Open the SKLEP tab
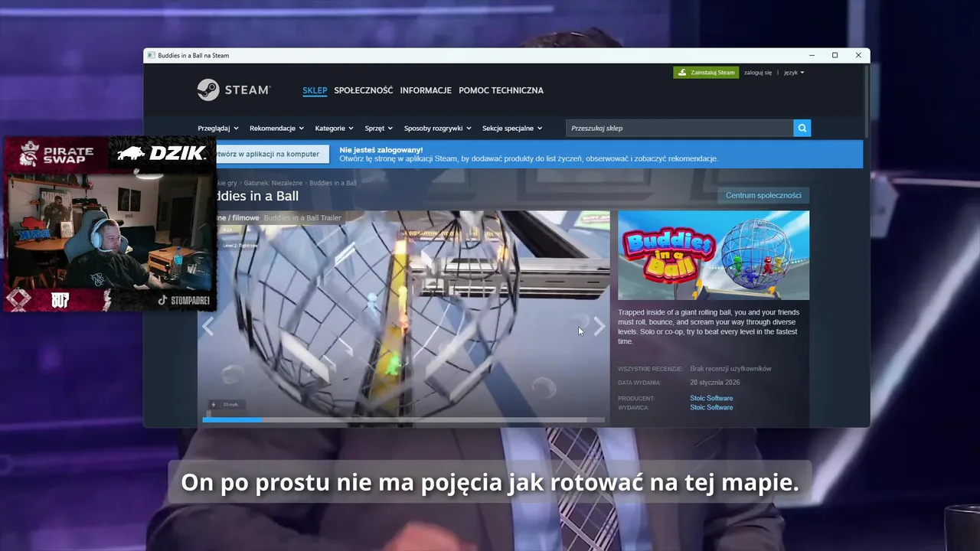The width and height of the screenshot is (980, 551). click(x=315, y=90)
